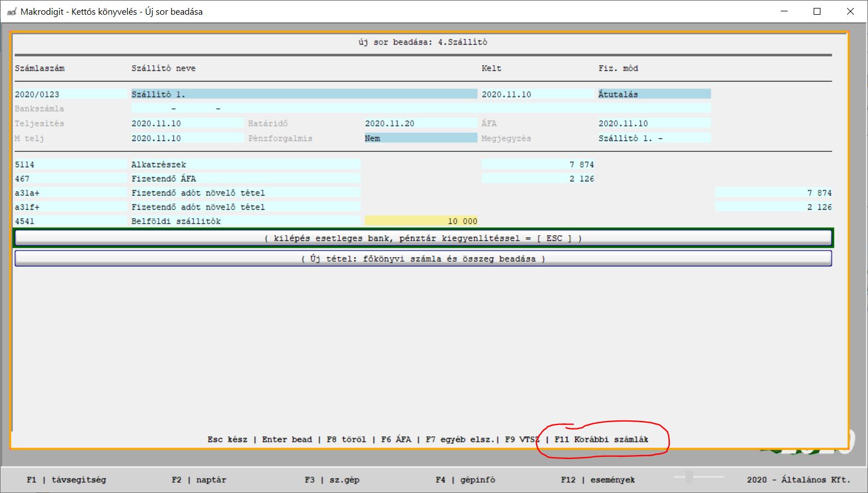868x493 pixels.
Task: Select account code 5114
Action: coord(71,164)
